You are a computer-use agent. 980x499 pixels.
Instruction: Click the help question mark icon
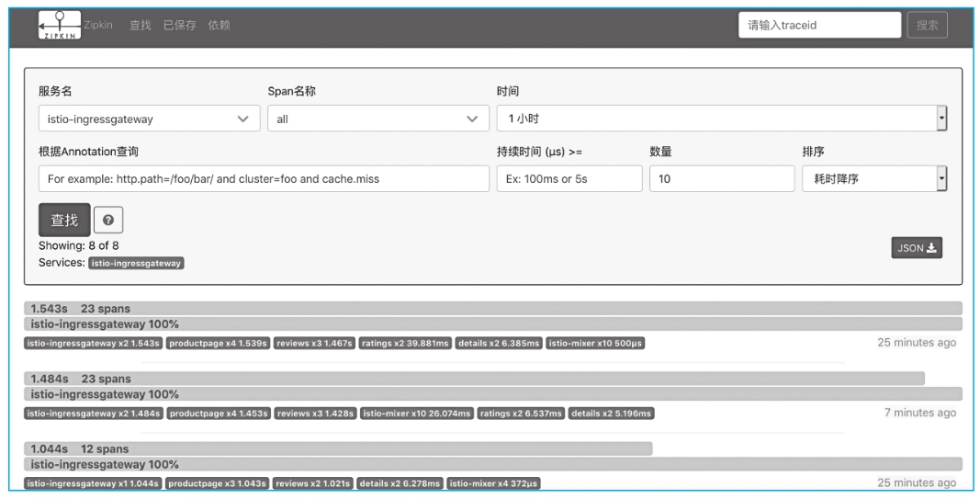coord(108,220)
